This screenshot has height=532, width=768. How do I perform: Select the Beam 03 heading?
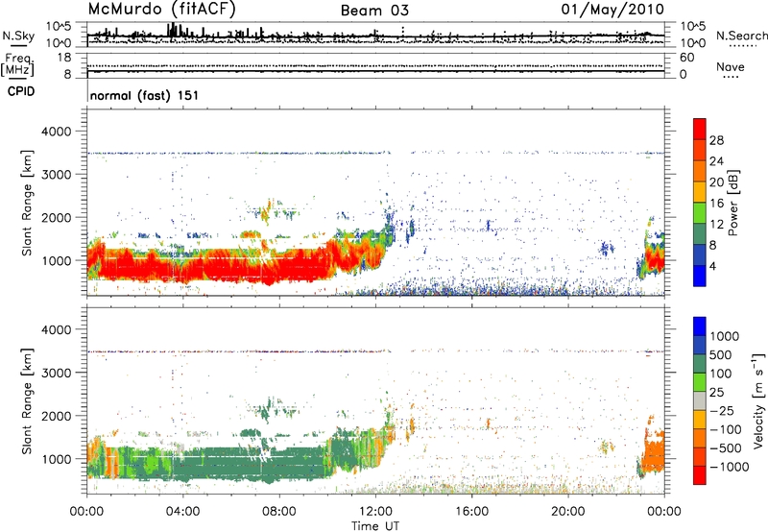374,11
